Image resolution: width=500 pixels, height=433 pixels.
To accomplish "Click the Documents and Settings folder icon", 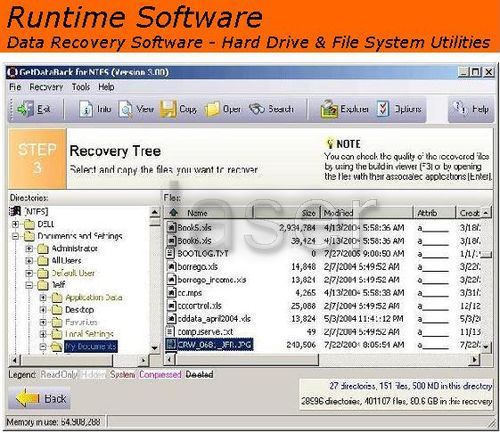I will point(29,236).
